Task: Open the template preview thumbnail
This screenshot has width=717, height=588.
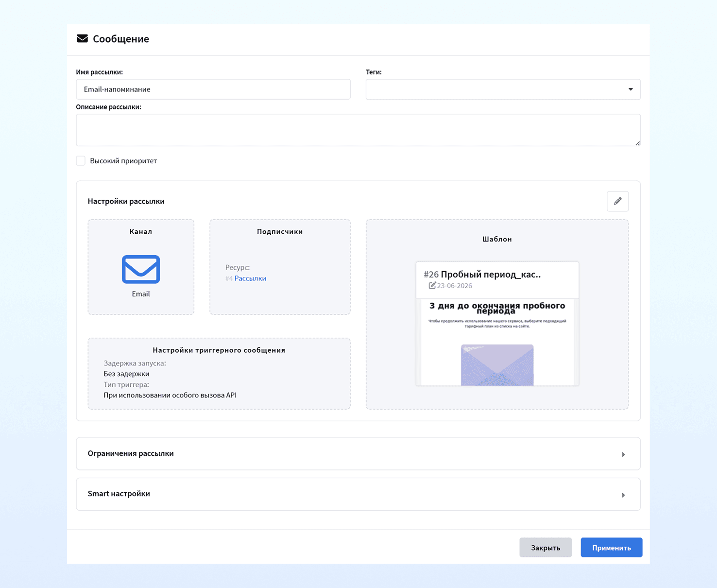Action: pos(497,342)
